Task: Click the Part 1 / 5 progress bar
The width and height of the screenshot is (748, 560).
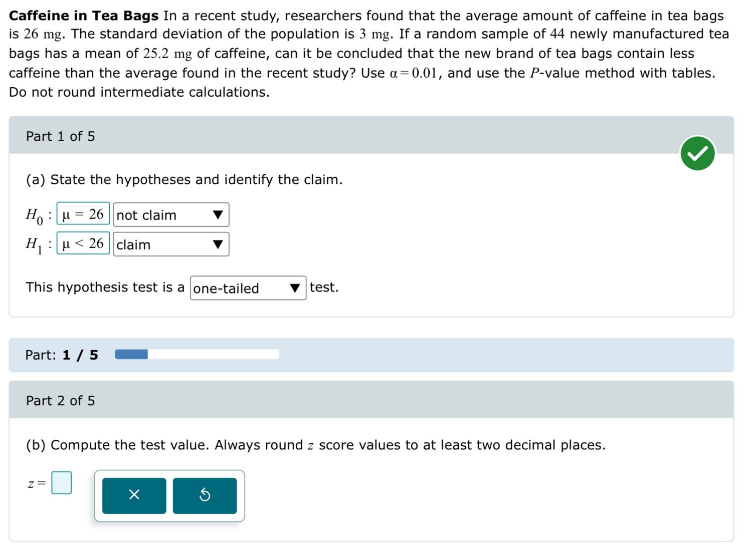Action: point(197,355)
